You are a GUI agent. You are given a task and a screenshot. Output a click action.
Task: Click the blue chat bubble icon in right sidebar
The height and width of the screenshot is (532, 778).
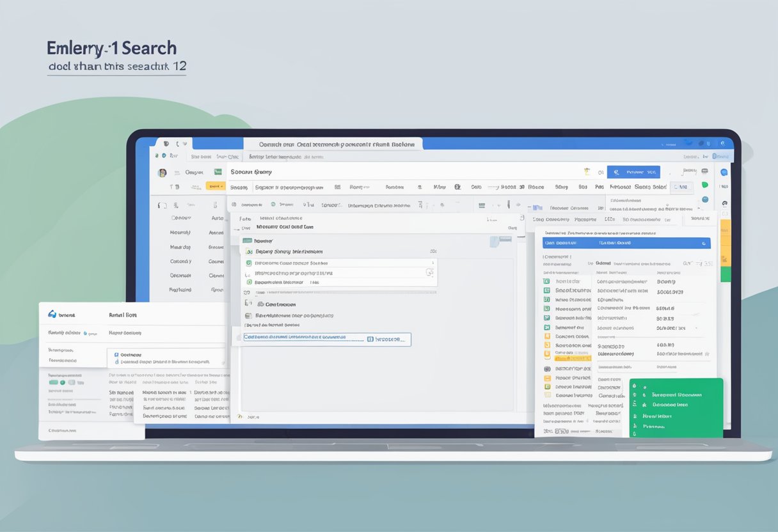(x=724, y=173)
